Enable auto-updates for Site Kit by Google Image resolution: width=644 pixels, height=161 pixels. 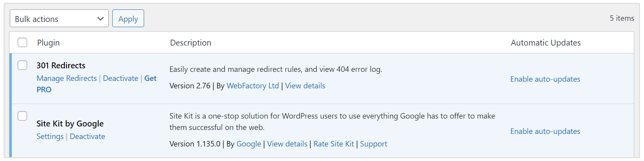click(545, 131)
